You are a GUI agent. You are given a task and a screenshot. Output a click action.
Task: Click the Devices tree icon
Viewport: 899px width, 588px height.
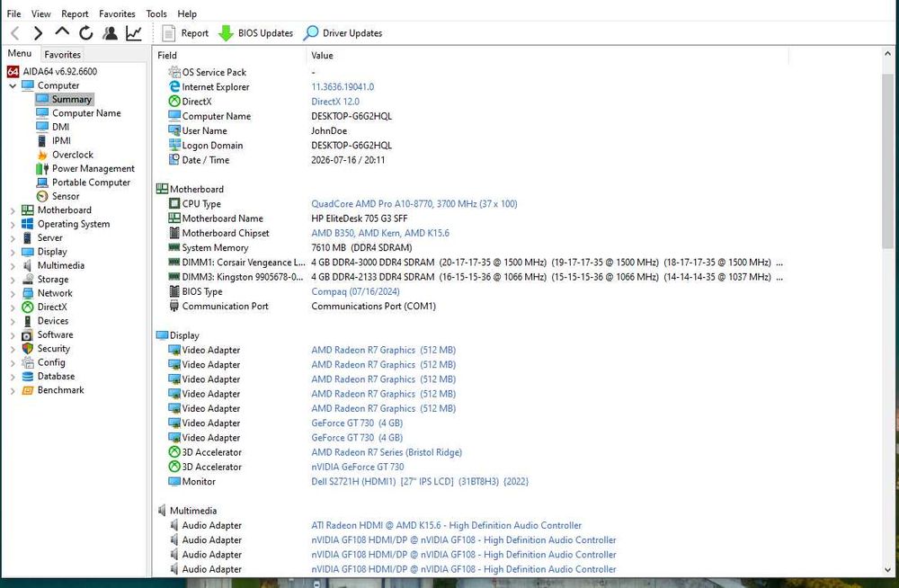point(27,321)
